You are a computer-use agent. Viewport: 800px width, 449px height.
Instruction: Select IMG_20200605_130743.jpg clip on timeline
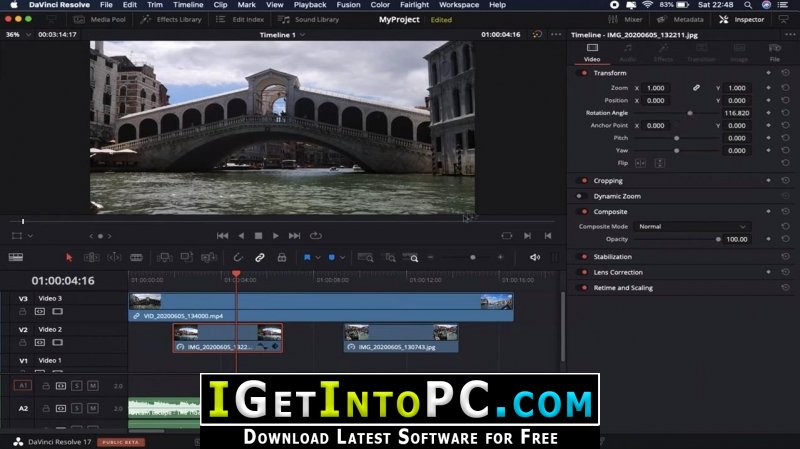click(x=401, y=338)
